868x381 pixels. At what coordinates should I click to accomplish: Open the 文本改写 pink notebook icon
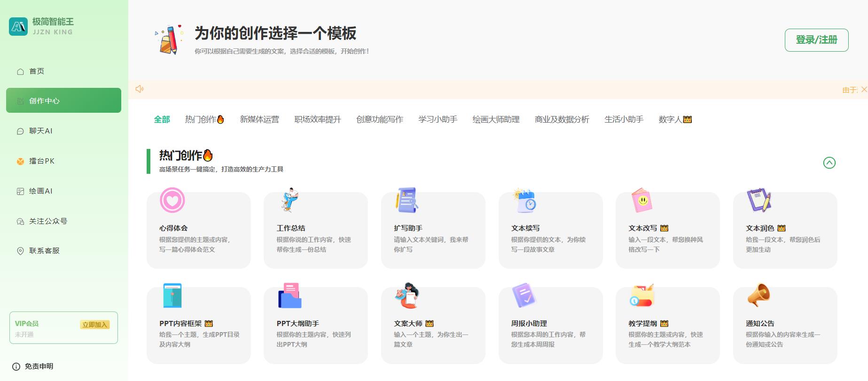click(x=641, y=201)
